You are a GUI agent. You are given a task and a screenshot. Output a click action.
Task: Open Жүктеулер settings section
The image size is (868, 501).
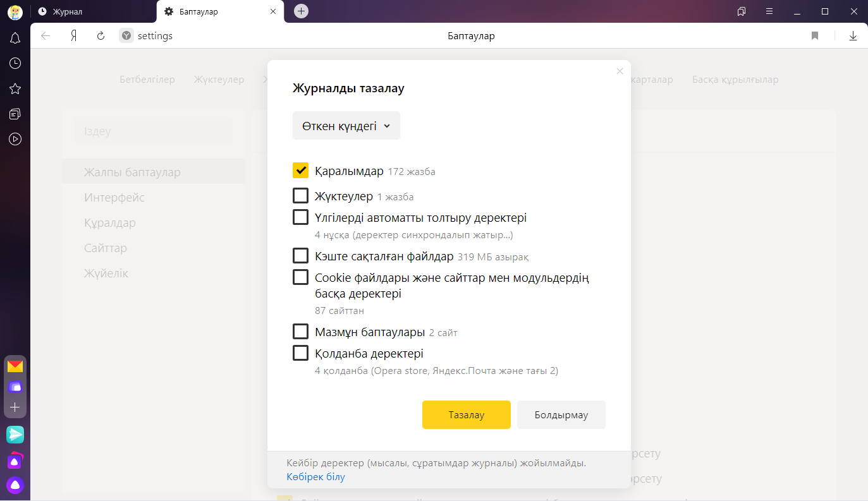[219, 80]
